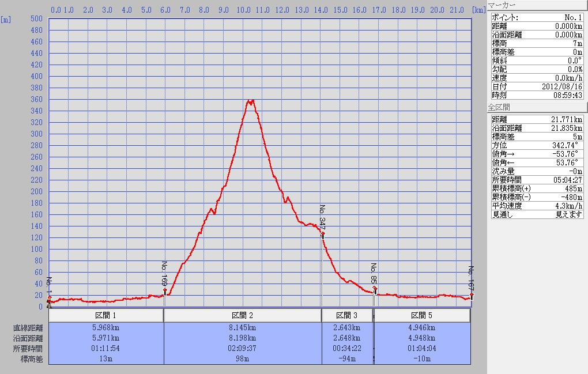588x374 pixels.
Task: Click the peak of the elevation profile
Action: pos(250,101)
